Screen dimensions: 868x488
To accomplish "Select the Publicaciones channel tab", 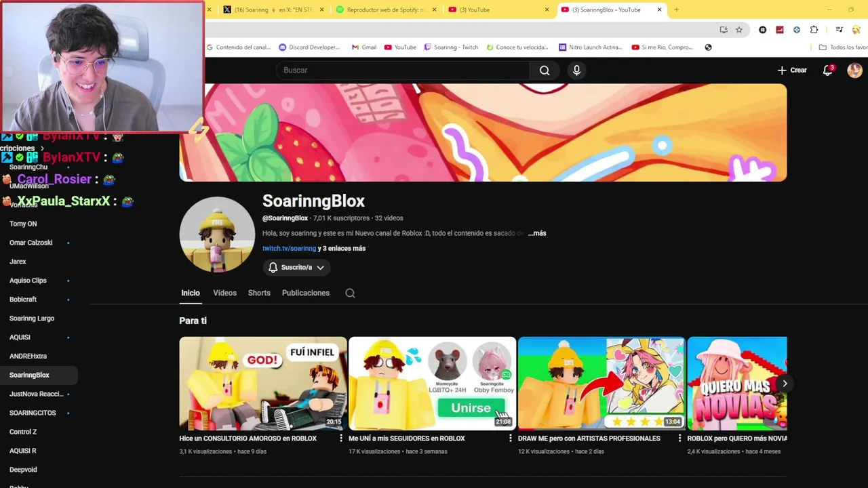I will click(306, 293).
